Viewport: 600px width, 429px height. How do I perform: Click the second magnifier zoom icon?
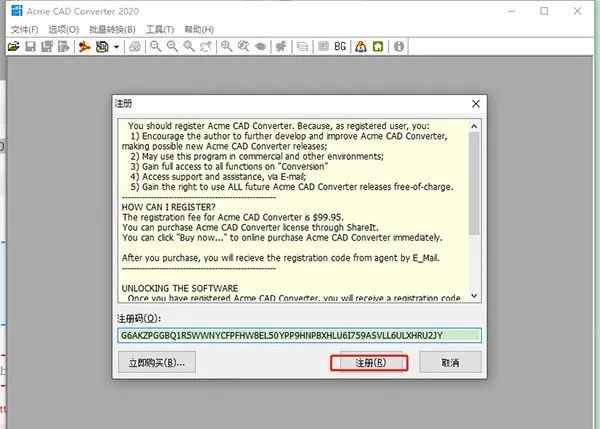[x=172, y=47]
